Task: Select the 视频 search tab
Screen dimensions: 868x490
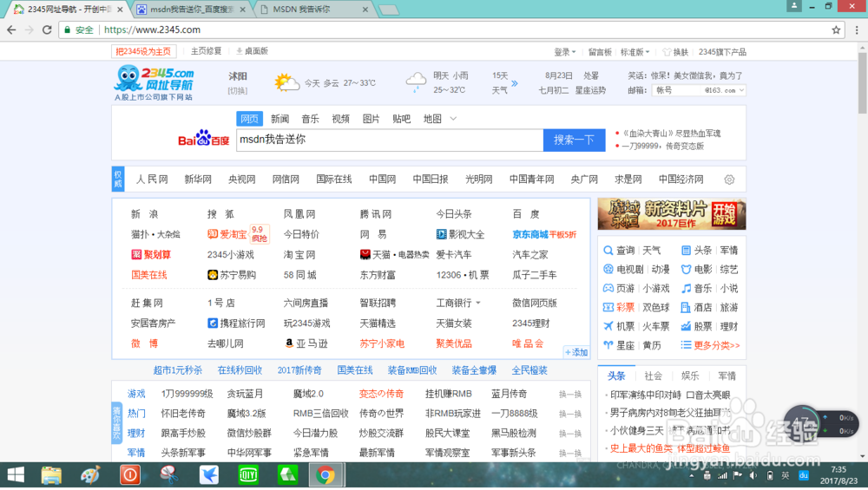Action: (x=340, y=119)
